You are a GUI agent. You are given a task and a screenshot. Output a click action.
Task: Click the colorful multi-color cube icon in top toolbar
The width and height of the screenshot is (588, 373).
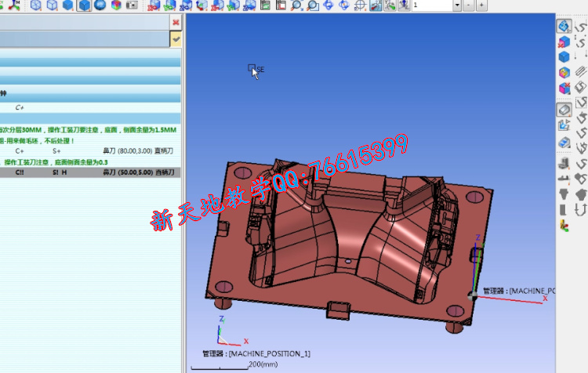point(116,5)
